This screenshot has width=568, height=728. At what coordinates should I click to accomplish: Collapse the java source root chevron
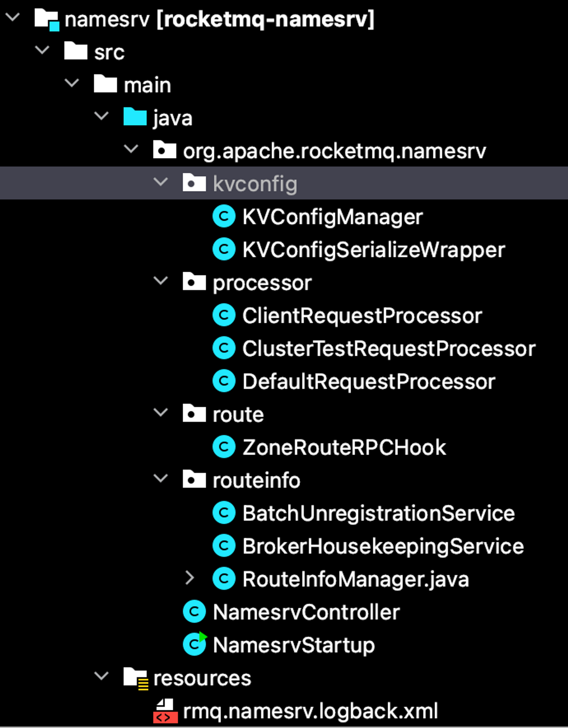point(102,116)
